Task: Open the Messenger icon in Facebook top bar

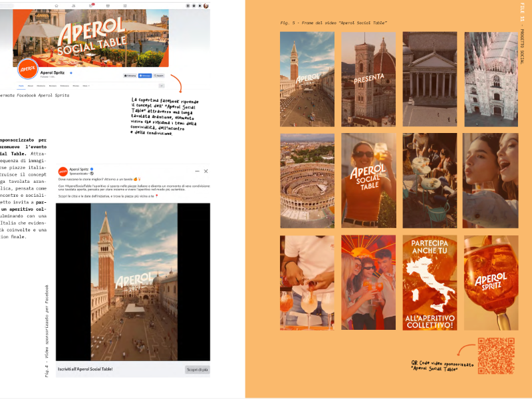Action: pos(194,6)
